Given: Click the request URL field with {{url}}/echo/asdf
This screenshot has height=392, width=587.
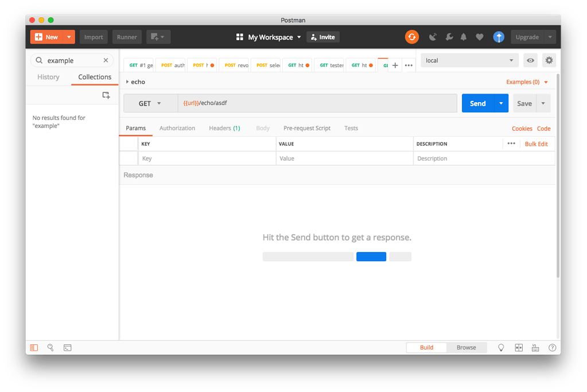Looking at the screenshot, I should [x=317, y=103].
